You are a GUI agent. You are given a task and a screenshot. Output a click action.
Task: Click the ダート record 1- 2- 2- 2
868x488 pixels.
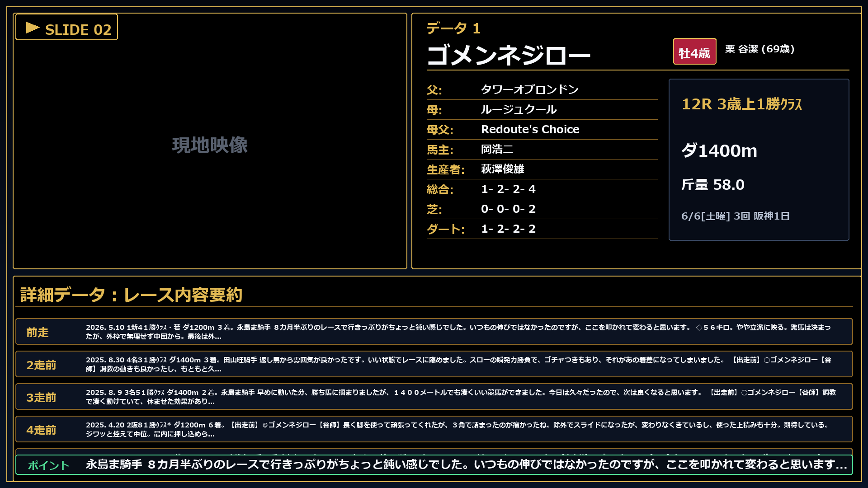[508, 229]
